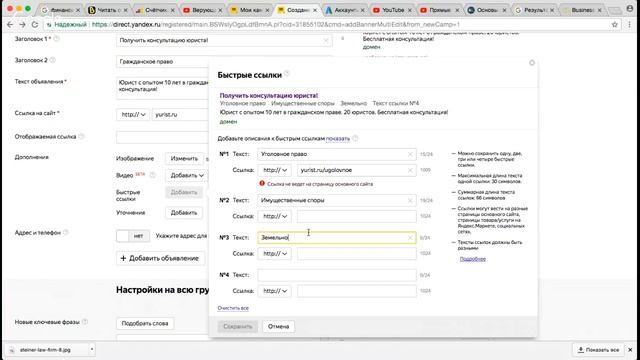Bookmark the page with the star icon
Screen dimensions: 640x360
(x=615, y=24)
